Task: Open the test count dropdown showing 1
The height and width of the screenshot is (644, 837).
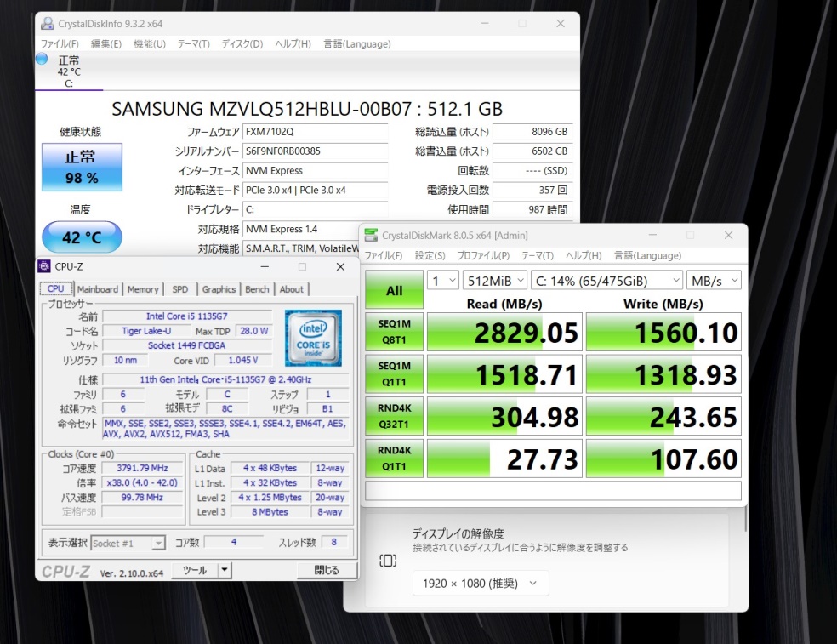Action: click(x=443, y=281)
